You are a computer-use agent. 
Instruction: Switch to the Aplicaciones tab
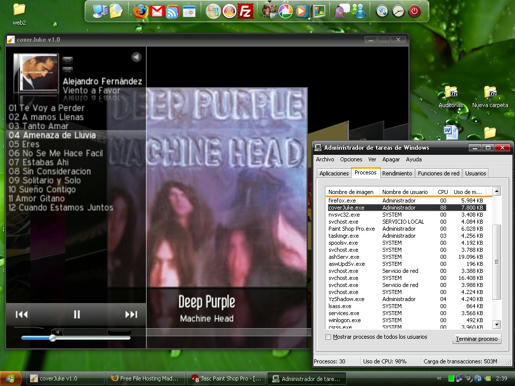(x=334, y=173)
